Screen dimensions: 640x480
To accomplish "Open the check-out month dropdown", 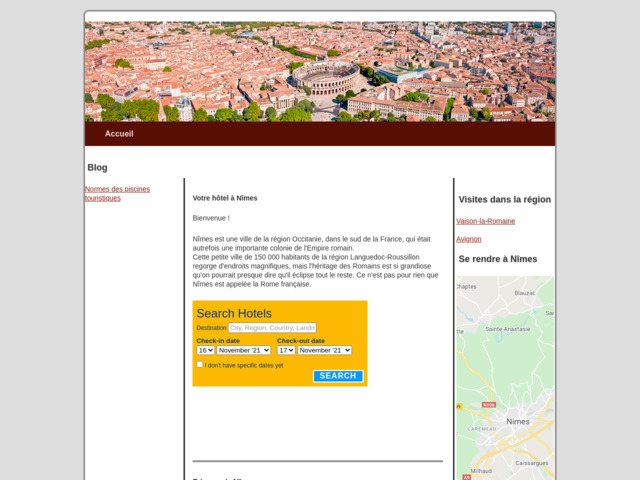I will click(x=325, y=351).
